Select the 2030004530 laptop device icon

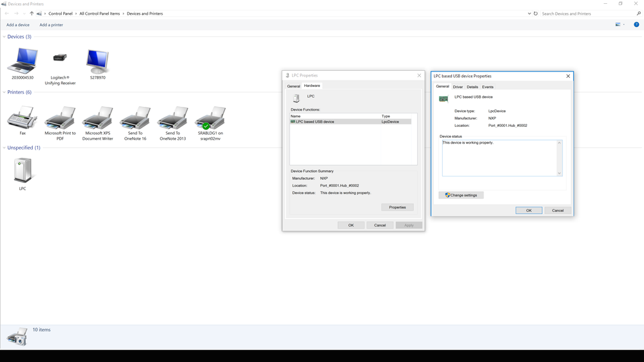point(23,61)
